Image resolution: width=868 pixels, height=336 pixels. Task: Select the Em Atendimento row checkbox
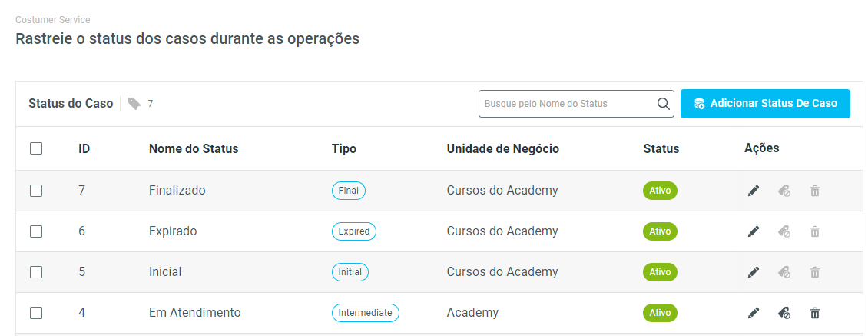[36, 313]
